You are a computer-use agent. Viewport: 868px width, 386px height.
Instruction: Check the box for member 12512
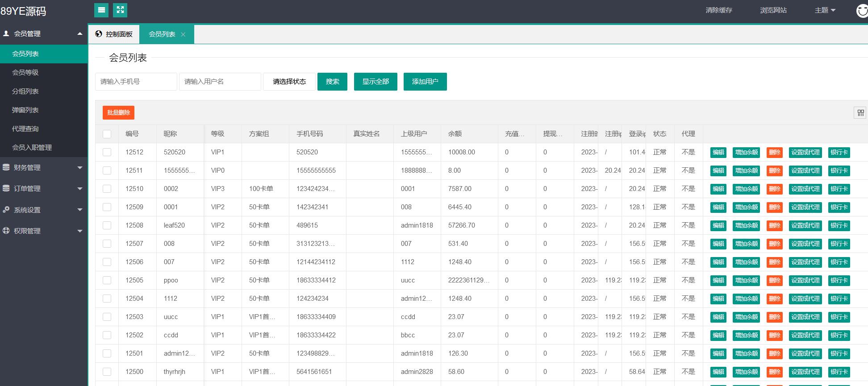pos(107,152)
